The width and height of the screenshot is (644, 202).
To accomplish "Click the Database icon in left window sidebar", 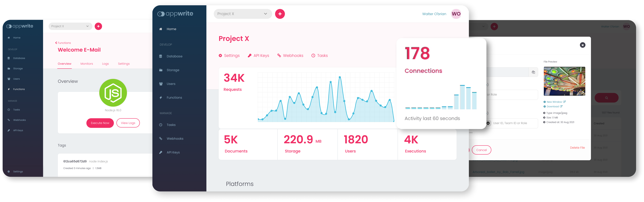I will point(9,58).
